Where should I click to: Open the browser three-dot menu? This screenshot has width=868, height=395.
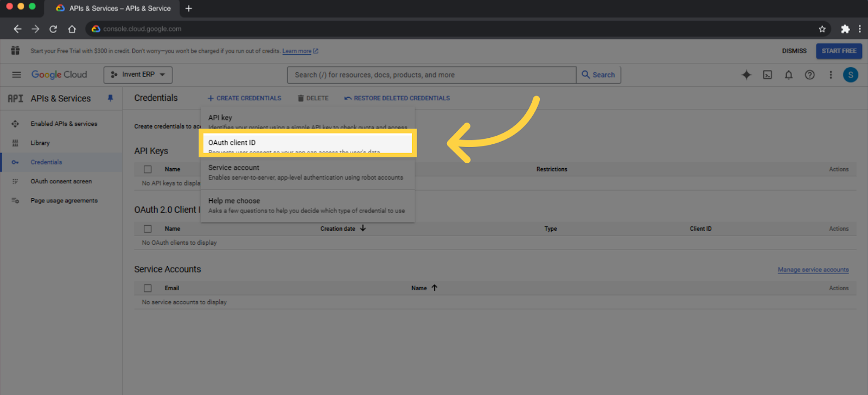(859, 29)
